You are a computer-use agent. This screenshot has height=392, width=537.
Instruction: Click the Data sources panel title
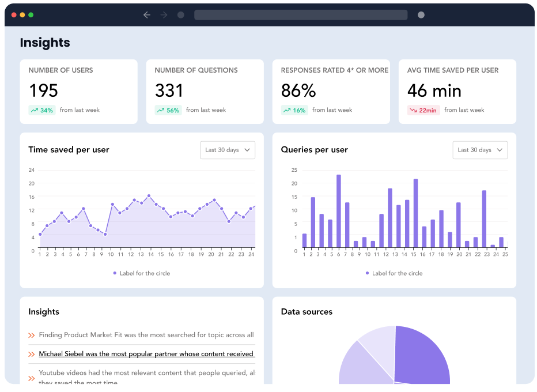point(307,312)
